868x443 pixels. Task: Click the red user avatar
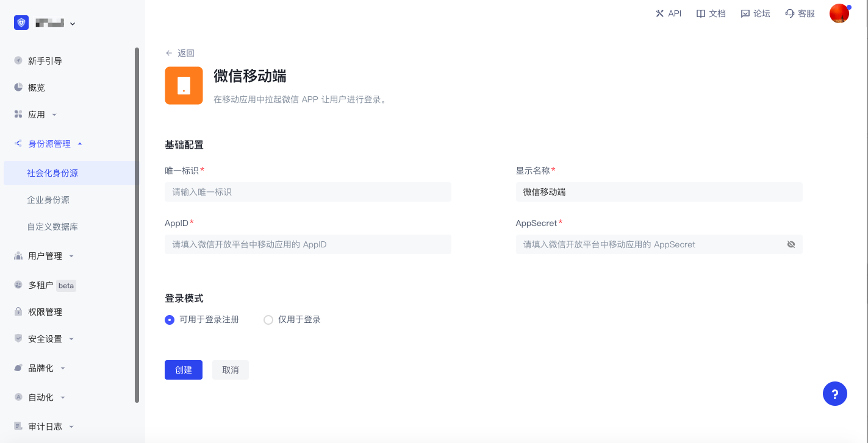(x=839, y=13)
